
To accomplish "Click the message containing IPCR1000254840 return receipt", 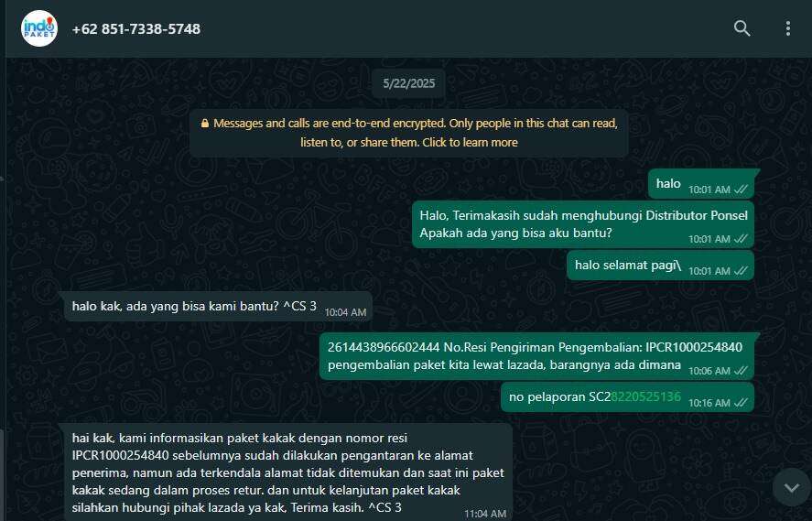I will pyautogui.click(x=536, y=356).
